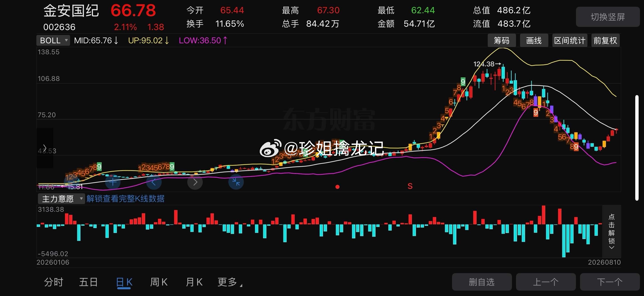The width and height of the screenshot is (644, 296).
Task: Click 解锁查看完整K线数据 link
Action: point(126,199)
